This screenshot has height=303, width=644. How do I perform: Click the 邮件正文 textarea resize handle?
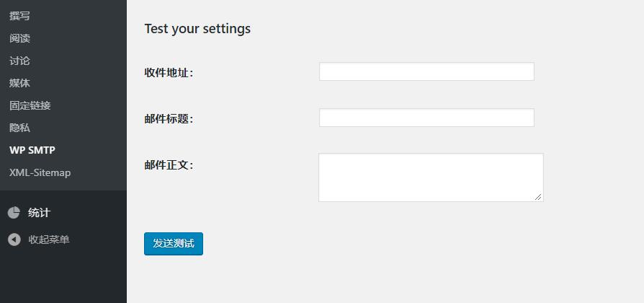538,197
